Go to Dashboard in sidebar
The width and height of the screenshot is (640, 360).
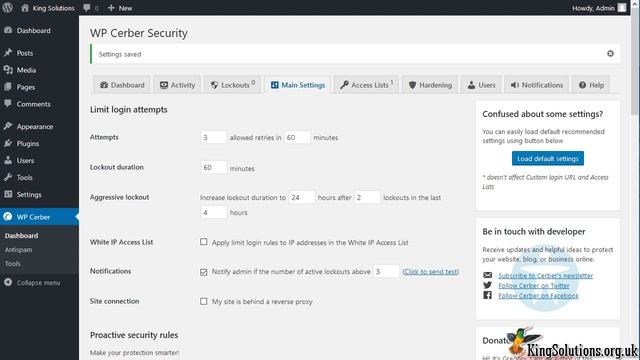pyautogui.click(x=33, y=31)
